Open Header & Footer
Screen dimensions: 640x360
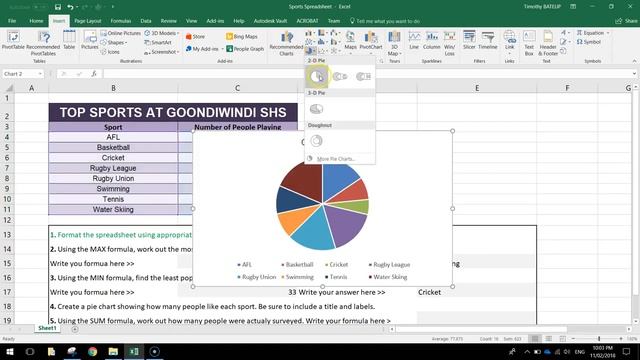point(548,42)
